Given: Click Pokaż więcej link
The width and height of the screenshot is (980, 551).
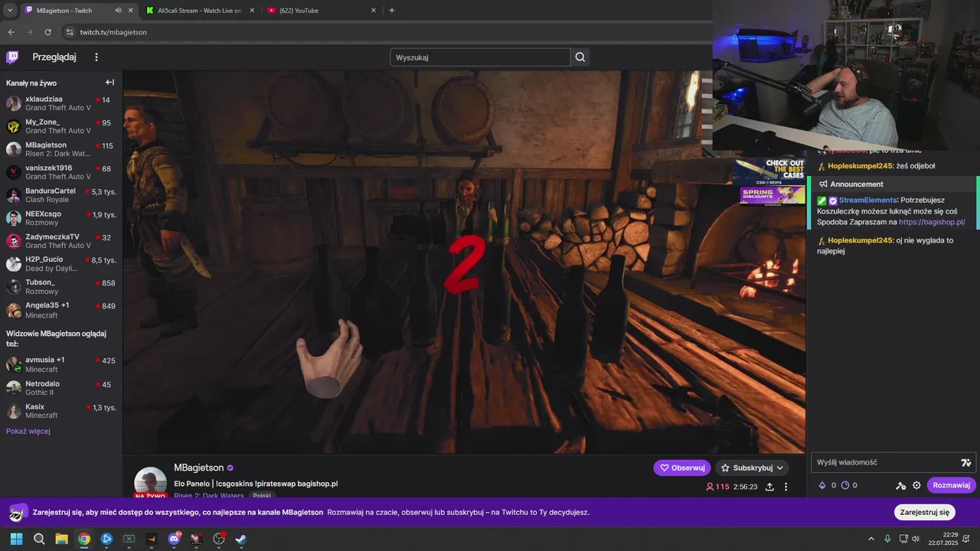Looking at the screenshot, I should coord(28,432).
